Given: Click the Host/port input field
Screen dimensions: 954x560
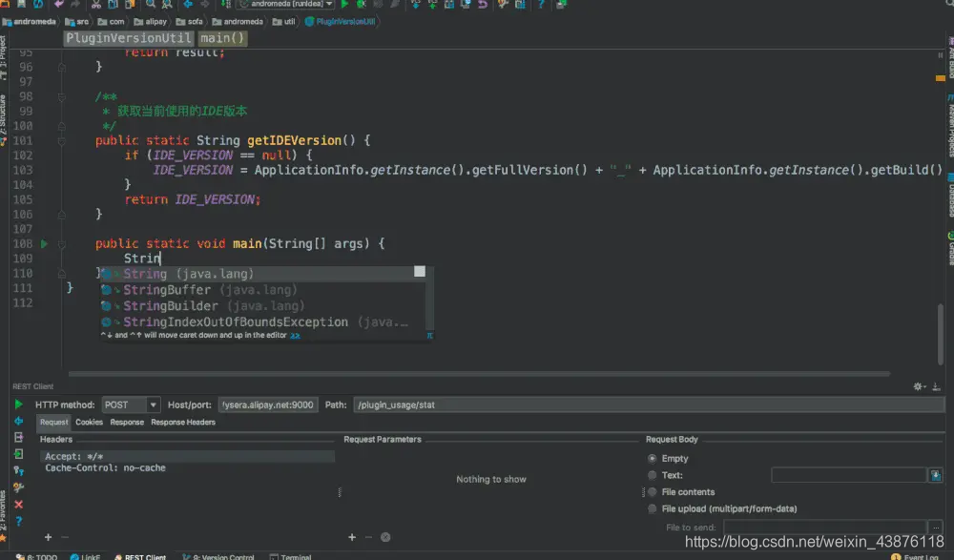Looking at the screenshot, I should [x=268, y=404].
